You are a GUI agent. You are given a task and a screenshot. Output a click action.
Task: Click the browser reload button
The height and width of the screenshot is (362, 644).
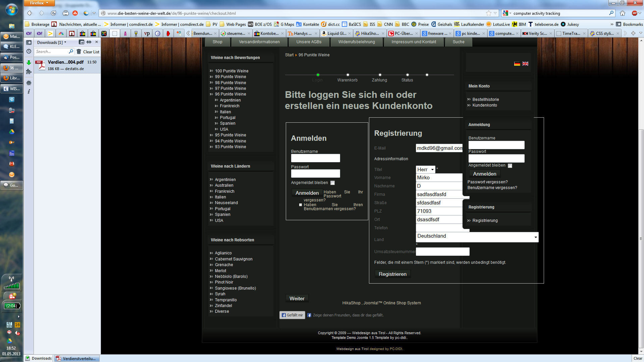pyautogui.click(x=53, y=13)
